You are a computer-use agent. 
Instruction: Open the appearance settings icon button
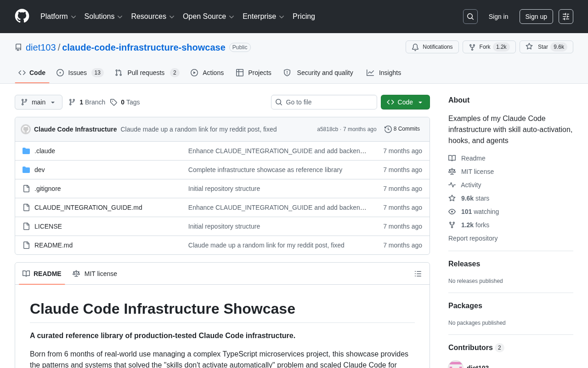[566, 17]
